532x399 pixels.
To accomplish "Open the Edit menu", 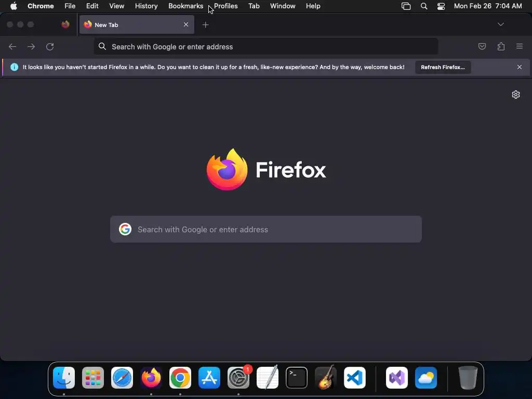I will click(x=92, y=6).
